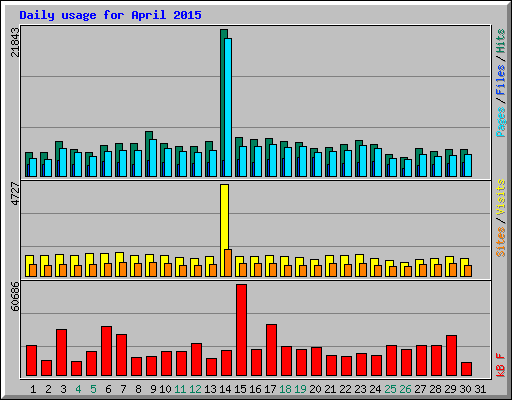Image resolution: width=512 pixels, height=400 pixels.
Task: Click the yellow "Visits" legend label
Action: click(x=501, y=197)
